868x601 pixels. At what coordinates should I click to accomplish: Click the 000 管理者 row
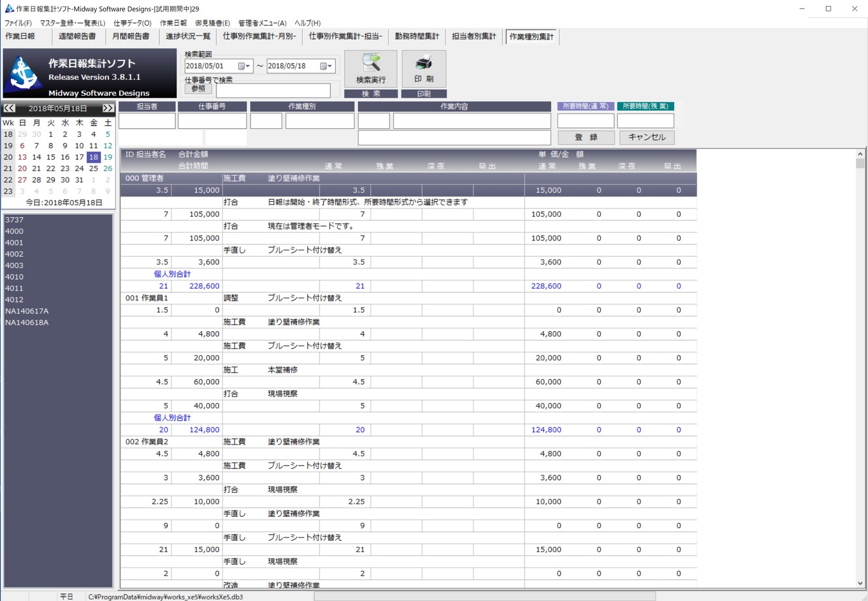(x=408, y=178)
